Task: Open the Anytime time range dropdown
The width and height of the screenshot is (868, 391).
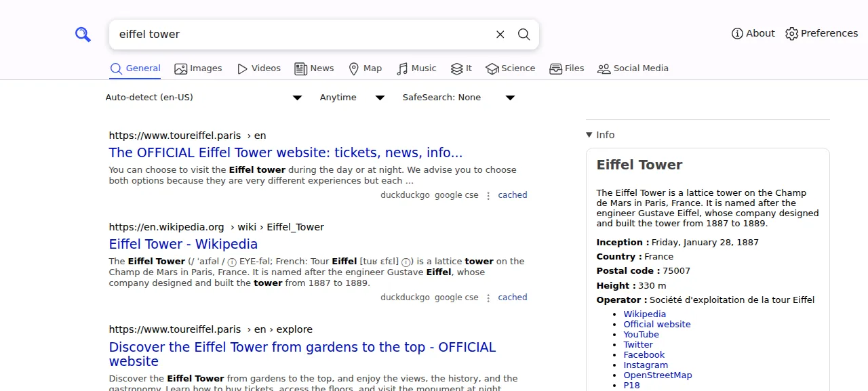Action: click(352, 98)
